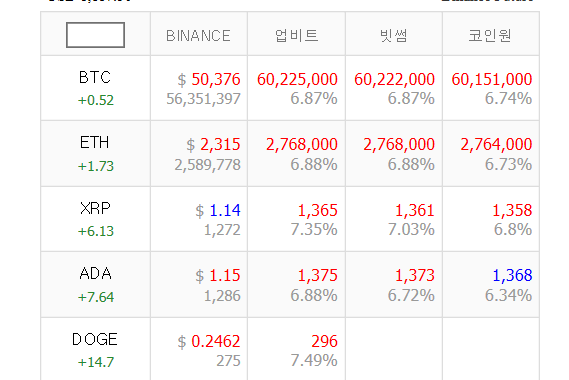Select the 코인원 column header
Screen dimensions: 569x380
click(490, 36)
